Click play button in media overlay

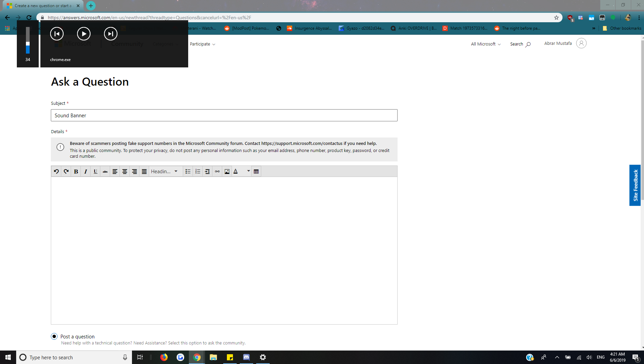[84, 34]
